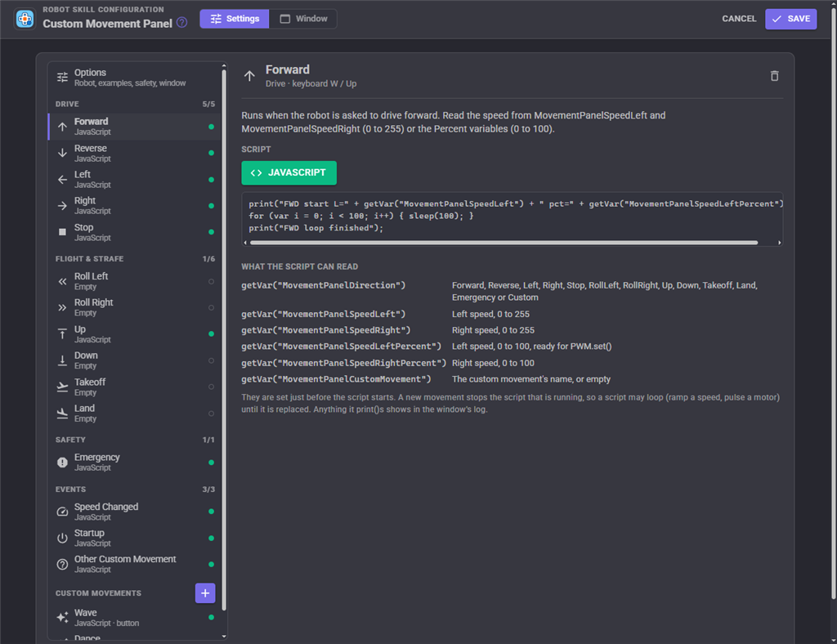Viewport: 837px width, 644px height.
Task: Add a new custom movement
Action: [x=205, y=593]
